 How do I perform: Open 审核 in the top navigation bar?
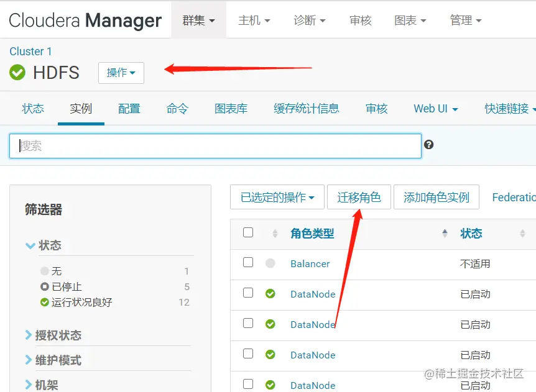pyautogui.click(x=360, y=20)
